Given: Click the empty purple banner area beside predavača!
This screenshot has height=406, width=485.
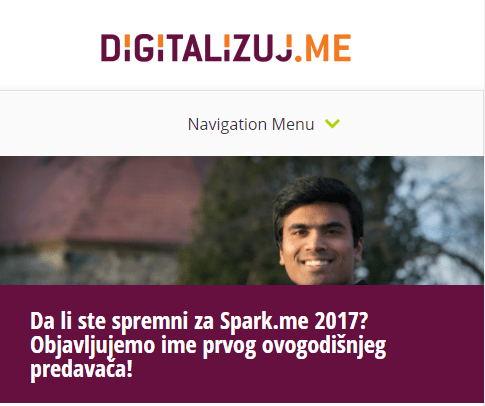Looking at the screenshot, I should (300, 373).
